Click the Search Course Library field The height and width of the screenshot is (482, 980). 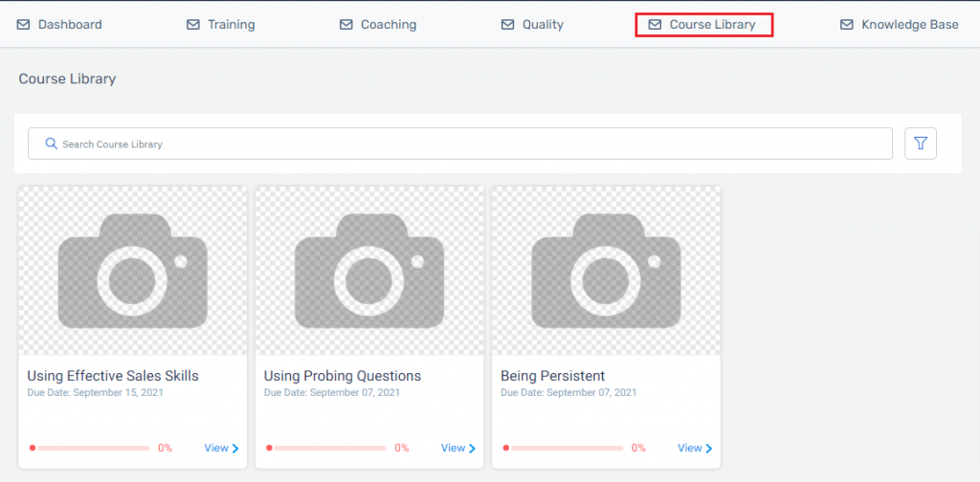click(460, 143)
